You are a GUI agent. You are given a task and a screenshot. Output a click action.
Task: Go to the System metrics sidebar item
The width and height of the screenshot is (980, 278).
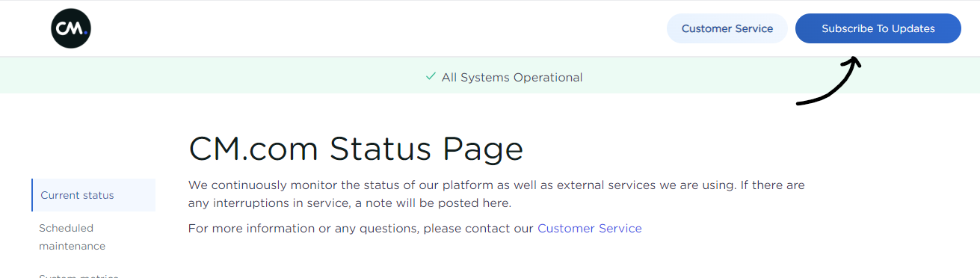[78, 276]
